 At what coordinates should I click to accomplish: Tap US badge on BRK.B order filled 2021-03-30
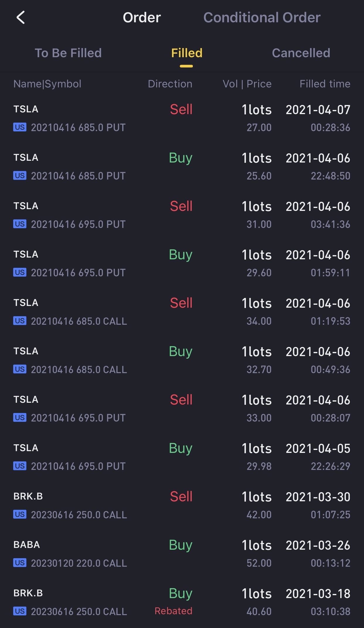click(20, 514)
